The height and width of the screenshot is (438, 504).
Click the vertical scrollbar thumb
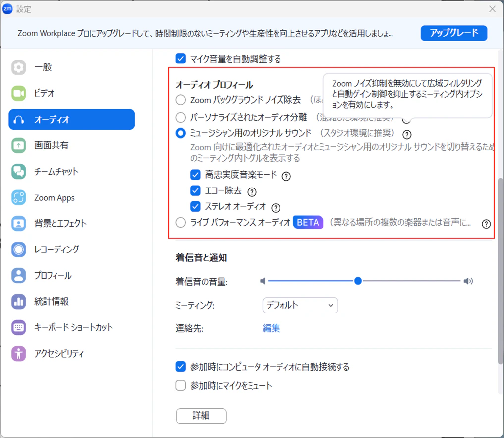pos(501,270)
